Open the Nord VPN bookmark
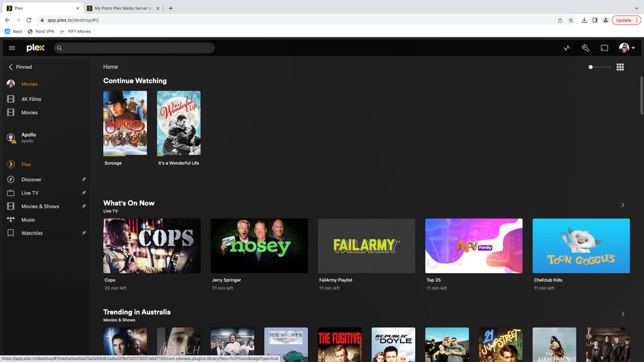This screenshot has width=644, height=362. click(x=41, y=31)
